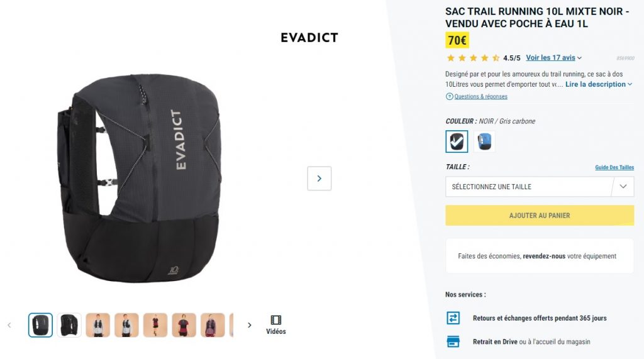The width and height of the screenshot is (644, 359).
Task: Open Questions & réponses link
Action: [480, 97]
